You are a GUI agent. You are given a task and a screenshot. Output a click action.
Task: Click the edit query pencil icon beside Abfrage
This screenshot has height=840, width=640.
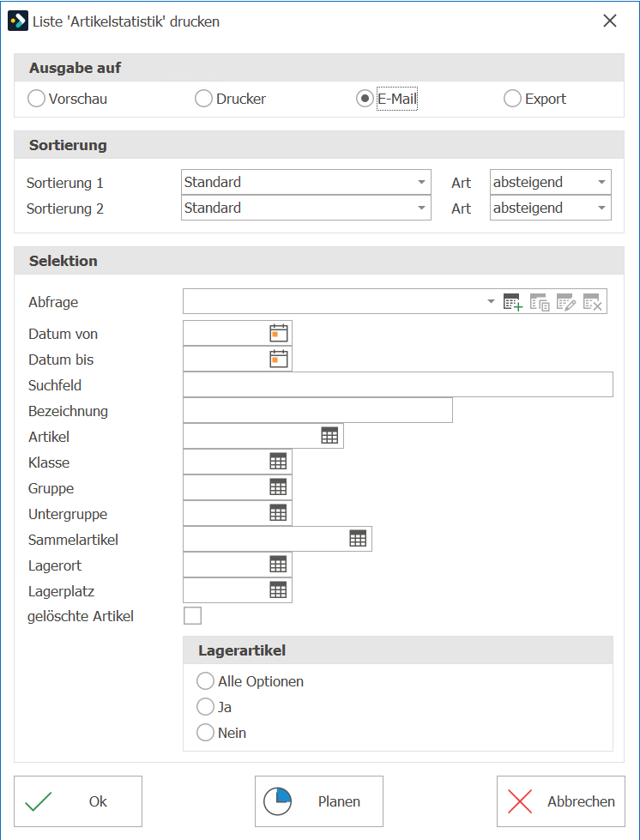[x=566, y=302]
